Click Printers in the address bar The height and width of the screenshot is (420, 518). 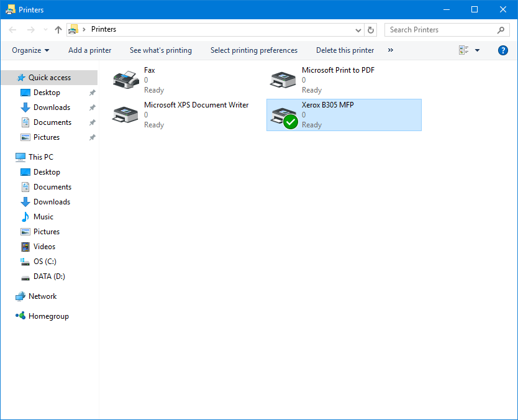click(104, 29)
